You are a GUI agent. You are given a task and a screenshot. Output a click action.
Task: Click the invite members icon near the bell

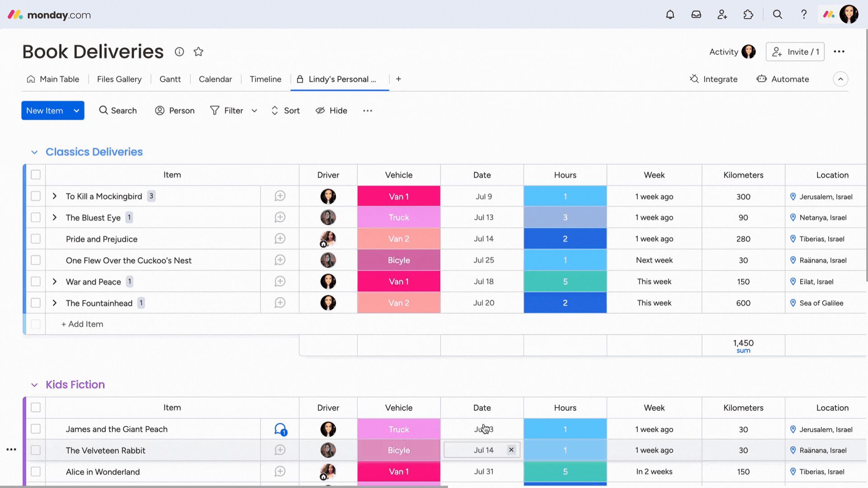click(x=722, y=14)
